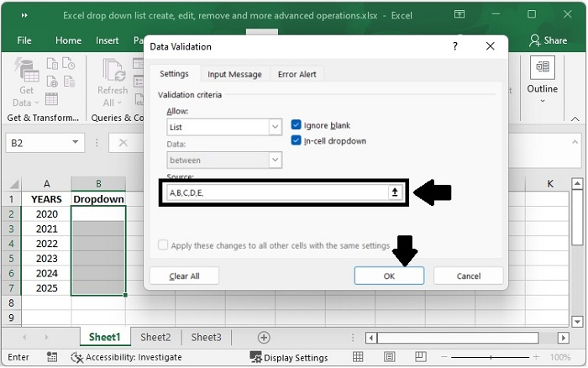
Task: Switch to the Input Message tab
Action: click(234, 74)
